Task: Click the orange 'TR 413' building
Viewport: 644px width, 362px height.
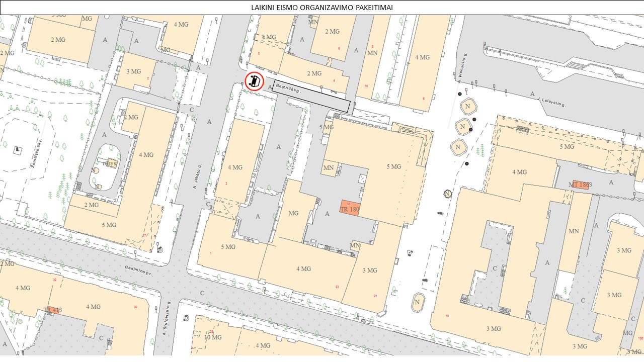Action: pyautogui.click(x=53, y=310)
